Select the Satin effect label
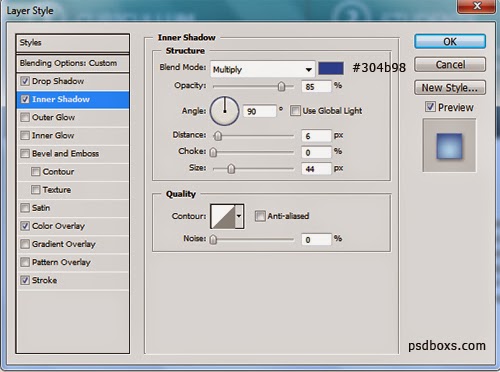The height and width of the screenshot is (372, 500). (x=41, y=208)
